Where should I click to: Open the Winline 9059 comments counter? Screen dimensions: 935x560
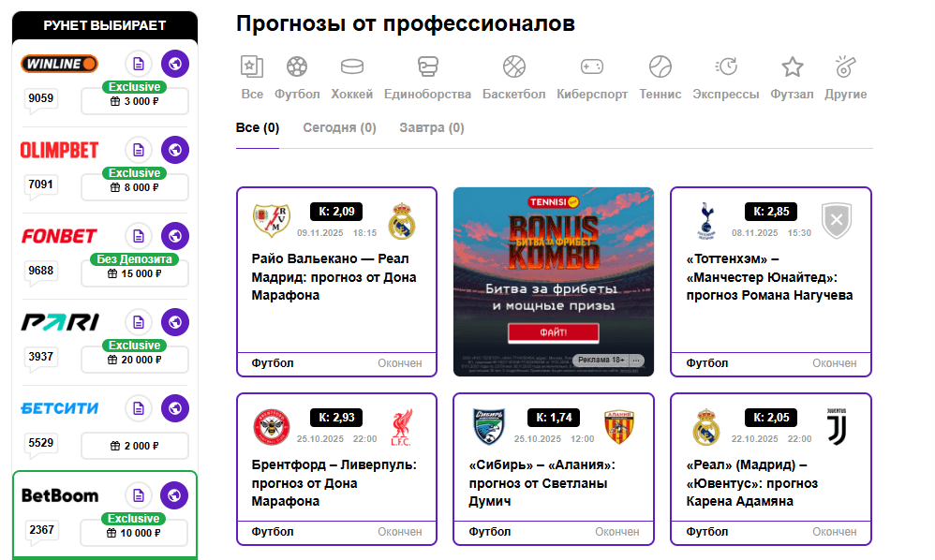[40, 99]
